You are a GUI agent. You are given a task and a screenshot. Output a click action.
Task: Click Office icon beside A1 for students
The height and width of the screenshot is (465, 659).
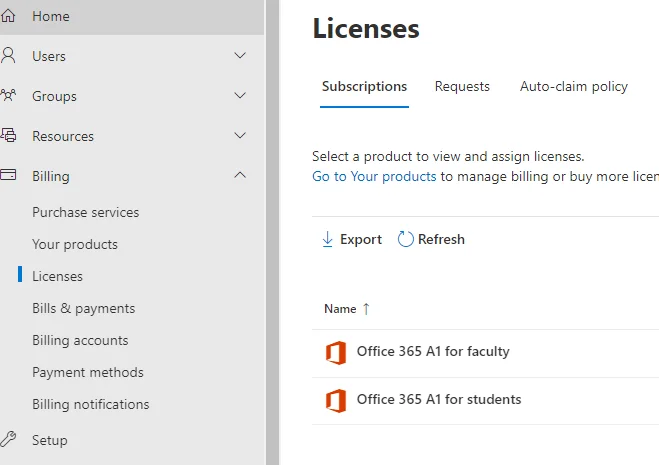pyautogui.click(x=336, y=401)
